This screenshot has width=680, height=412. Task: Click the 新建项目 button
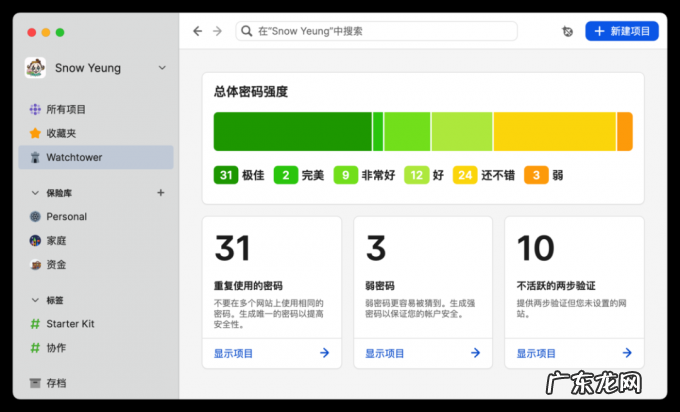[x=622, y=31]
